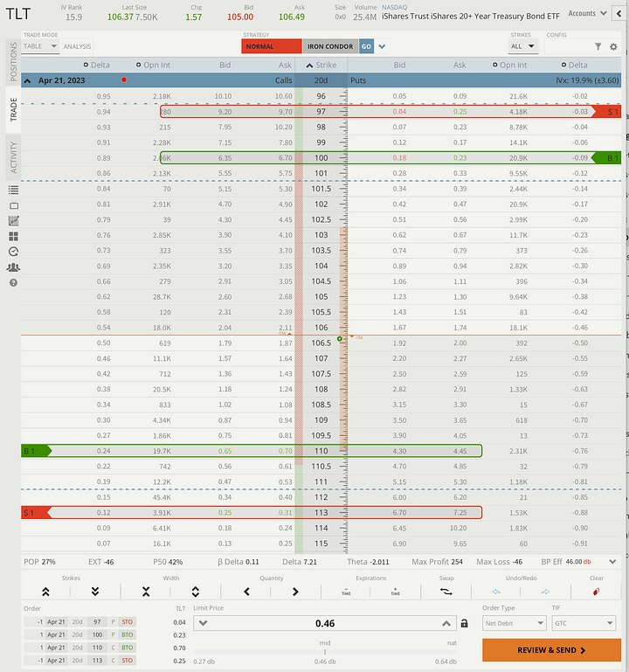
Task: Toggle puts-side Opn Int column header
Action: tap(509, 65)
